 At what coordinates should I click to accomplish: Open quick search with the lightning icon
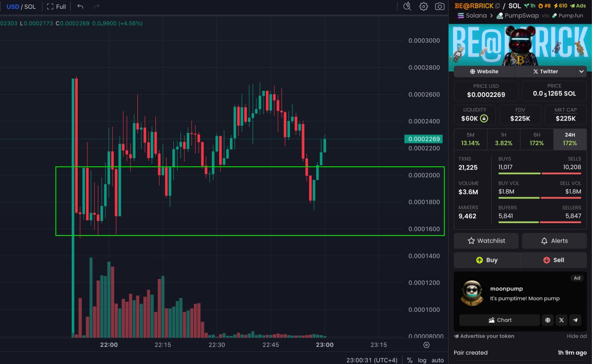[407, 6]
